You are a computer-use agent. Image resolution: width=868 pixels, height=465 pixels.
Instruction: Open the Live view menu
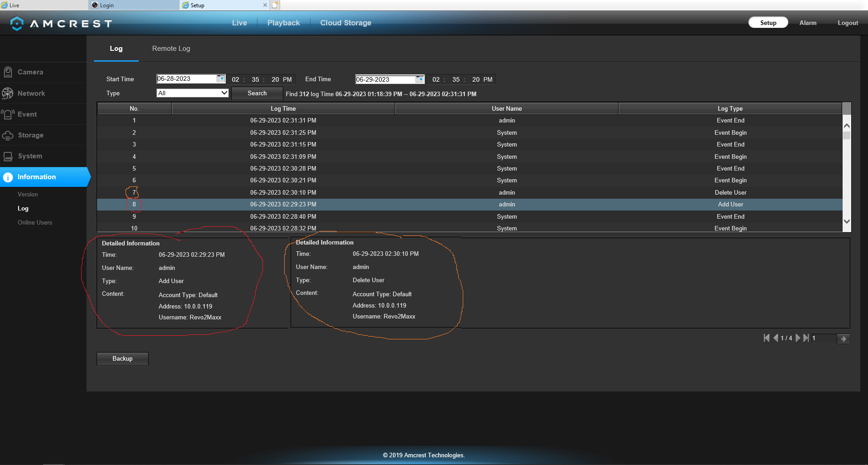(239, 23)
